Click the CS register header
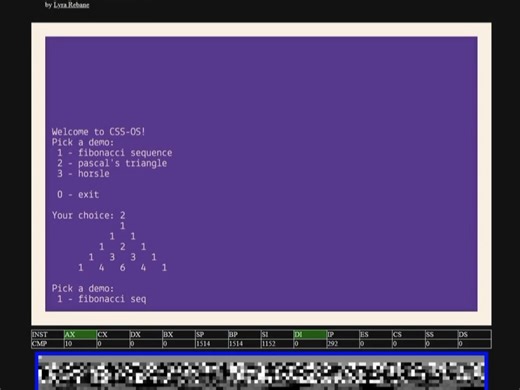 pyautogui.click(x=409, y=334)
